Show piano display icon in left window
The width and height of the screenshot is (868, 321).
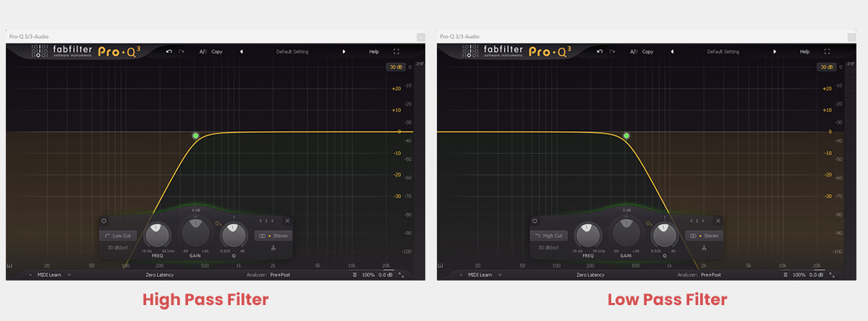pos(11,265)
